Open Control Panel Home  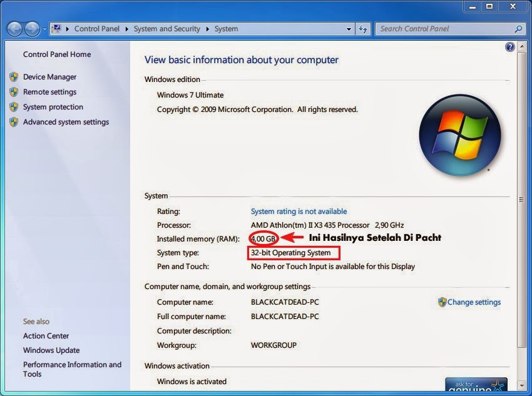(57, 54)
